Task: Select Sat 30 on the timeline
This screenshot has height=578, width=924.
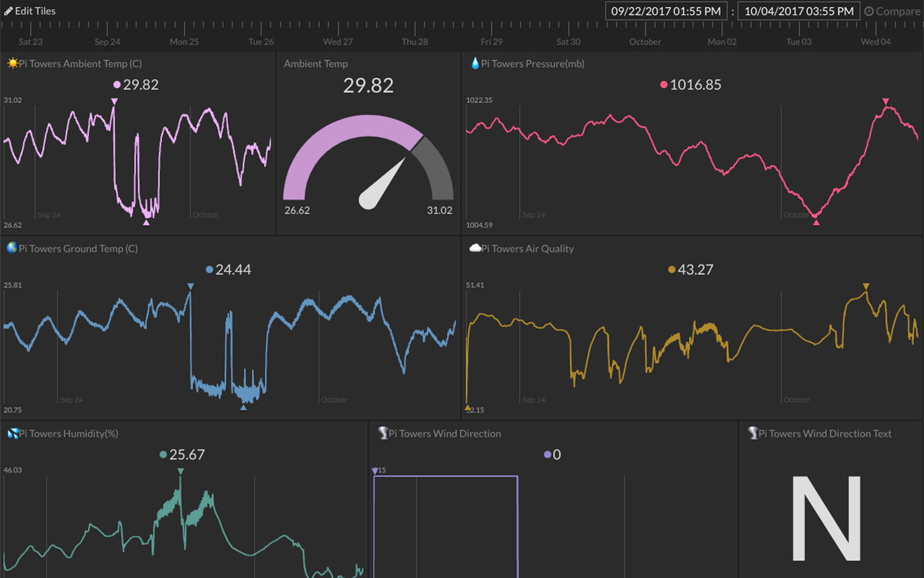Action: 569,42
